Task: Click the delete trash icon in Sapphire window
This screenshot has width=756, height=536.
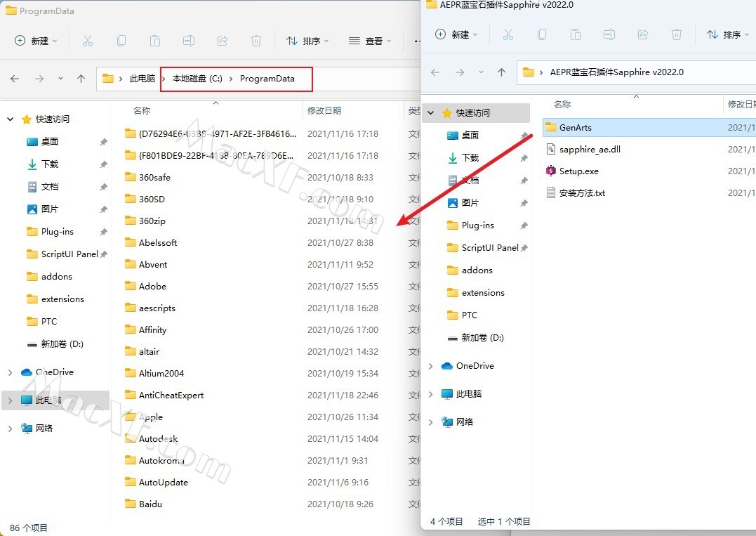Action: (677, 34)
